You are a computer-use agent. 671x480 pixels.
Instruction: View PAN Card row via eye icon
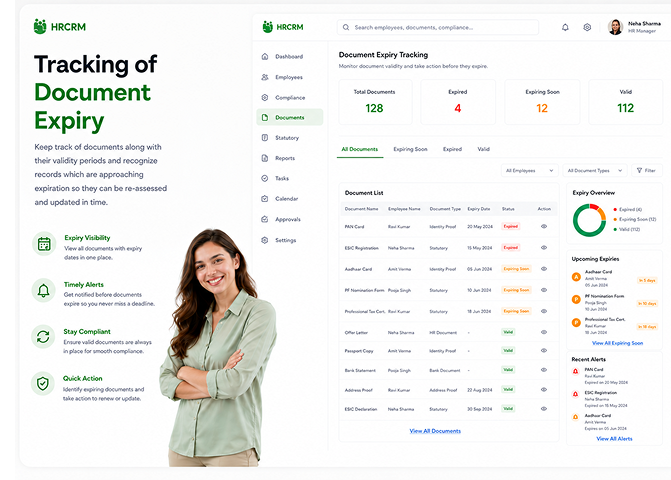coord(544,226)
